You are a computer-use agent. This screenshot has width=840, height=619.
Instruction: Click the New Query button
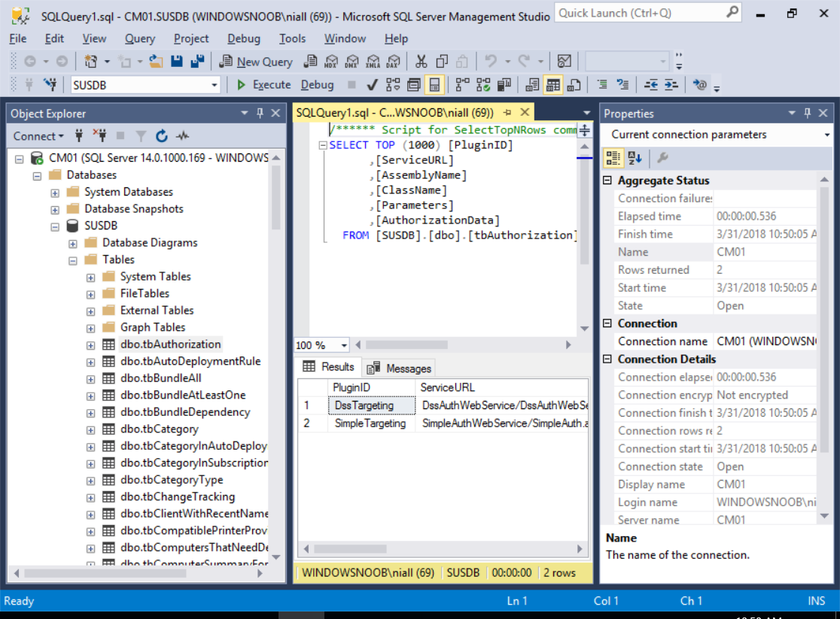coord(257,62)
